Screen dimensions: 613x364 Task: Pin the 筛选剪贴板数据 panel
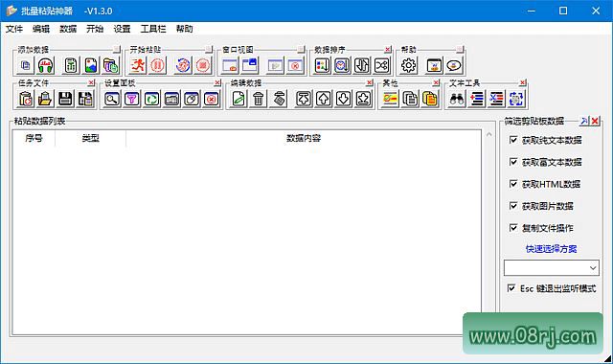[584, 121]
